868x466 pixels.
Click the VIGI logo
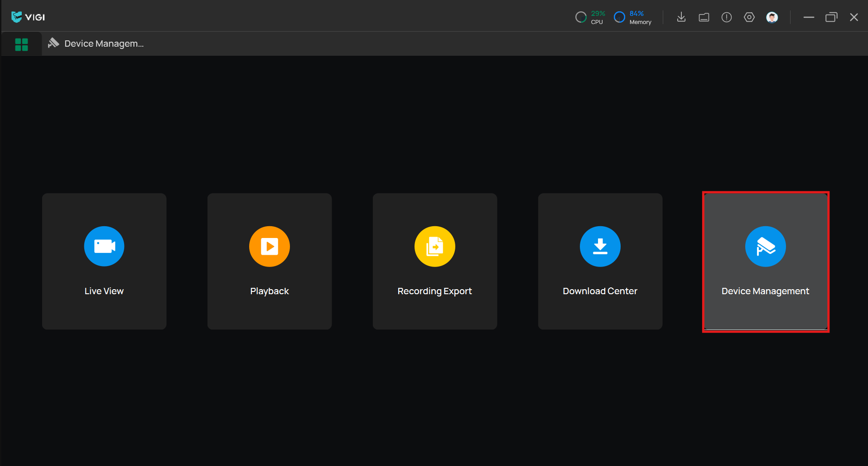28,17
